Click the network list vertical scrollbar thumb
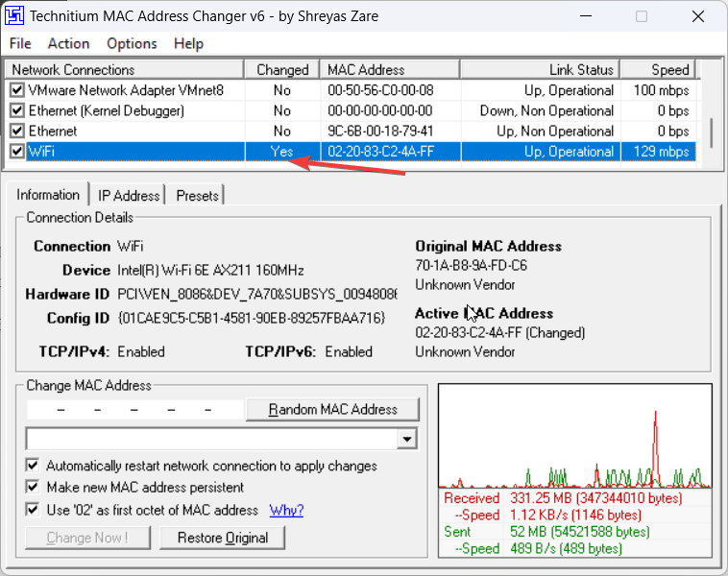Viewport: 728px width, 576px height. [711, 132]
